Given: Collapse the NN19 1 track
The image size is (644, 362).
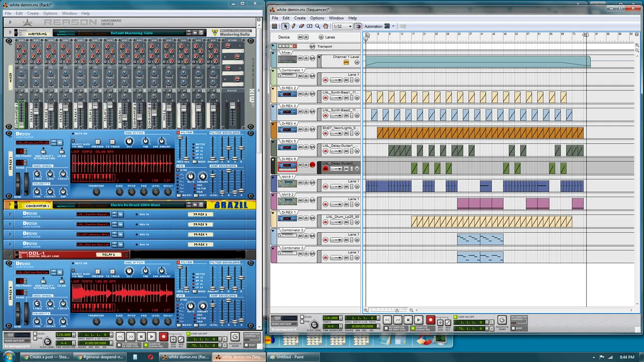Looking at the screenshot, I should [274, 177].
